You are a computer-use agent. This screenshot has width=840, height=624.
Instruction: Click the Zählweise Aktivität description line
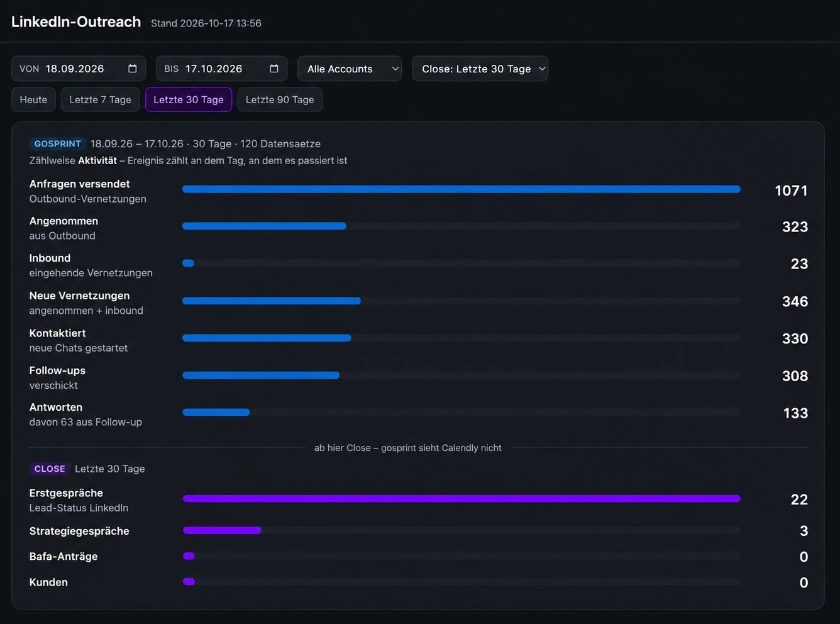click(188, 160)
